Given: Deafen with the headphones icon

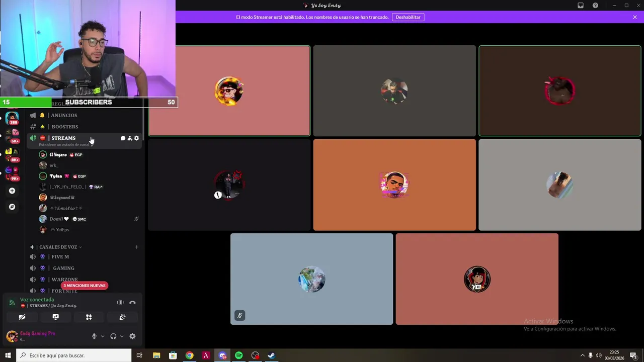Looking at the screenshot, I should [x=113, y=336].
